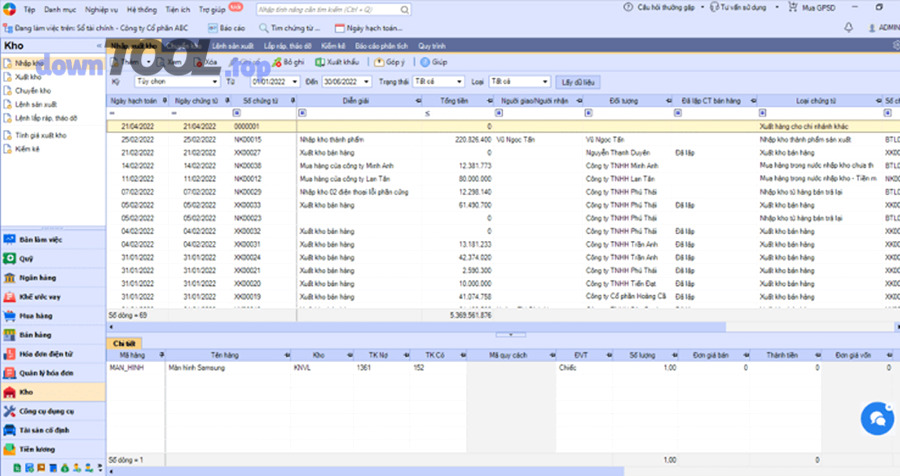Open Hóa đơn điện tử module
Viewport: 900px width, 476px height.
[46, 353]
